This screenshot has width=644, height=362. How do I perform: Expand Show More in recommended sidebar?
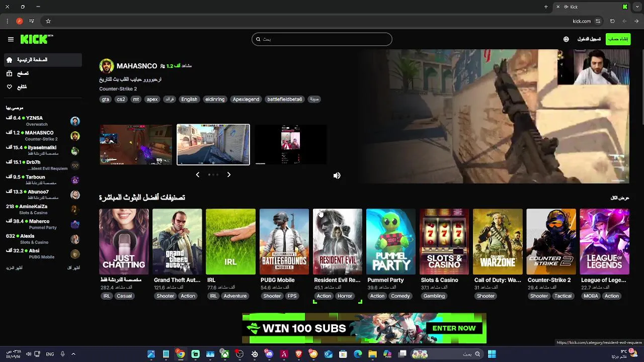point(14,268)
